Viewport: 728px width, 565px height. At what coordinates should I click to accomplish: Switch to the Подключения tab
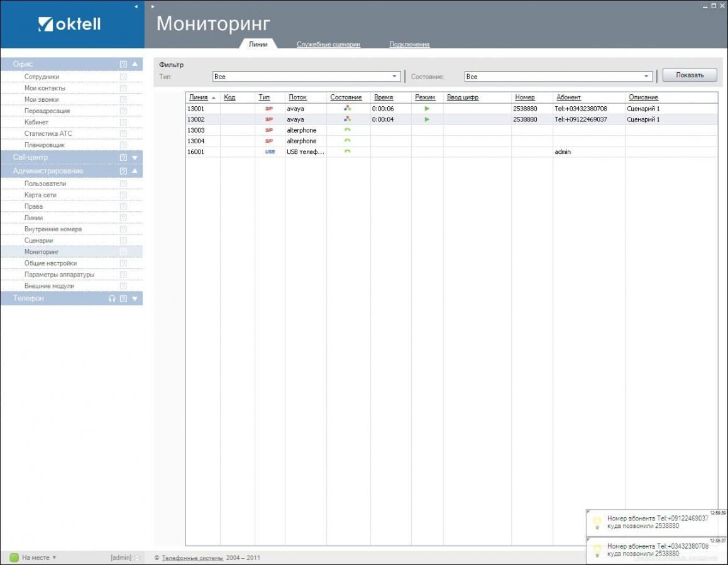pos(409,45)
